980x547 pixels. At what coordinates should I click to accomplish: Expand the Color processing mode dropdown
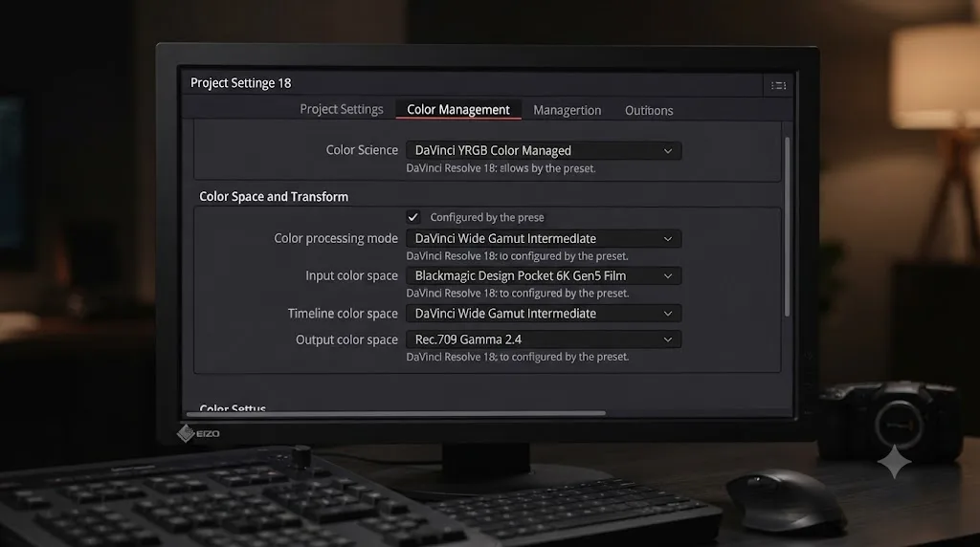point(544,238)
